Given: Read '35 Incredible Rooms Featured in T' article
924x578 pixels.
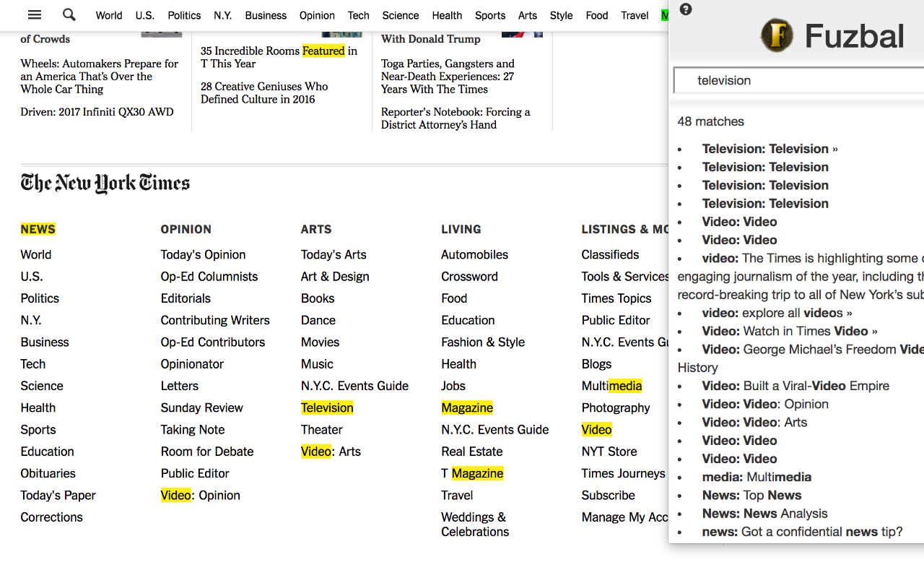Looking at the screenshot, I should pyautogui.click(x=279, y=57).
